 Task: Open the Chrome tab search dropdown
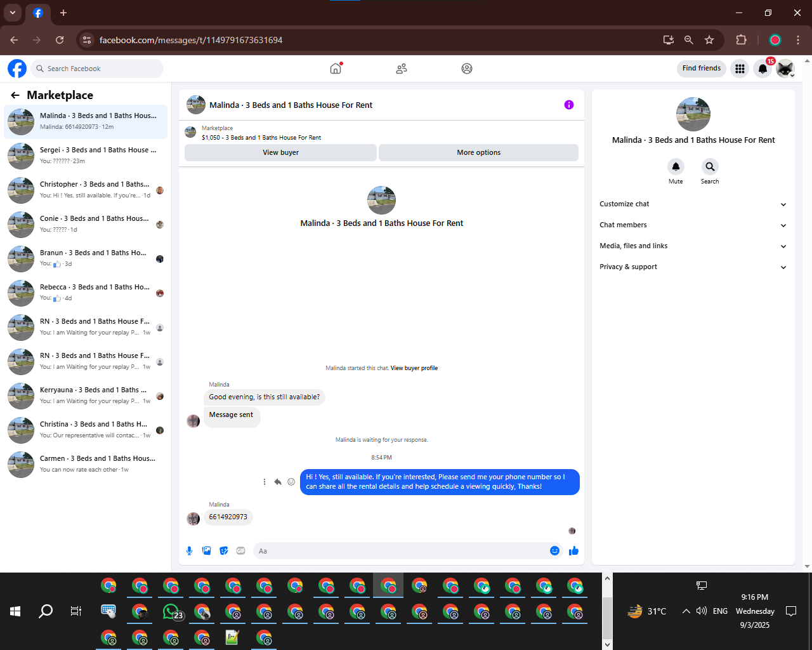tap(13, 13)
